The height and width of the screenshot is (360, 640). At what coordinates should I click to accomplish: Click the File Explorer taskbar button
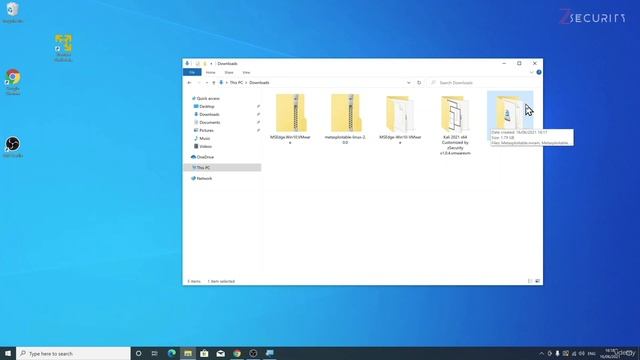point(188,353)
